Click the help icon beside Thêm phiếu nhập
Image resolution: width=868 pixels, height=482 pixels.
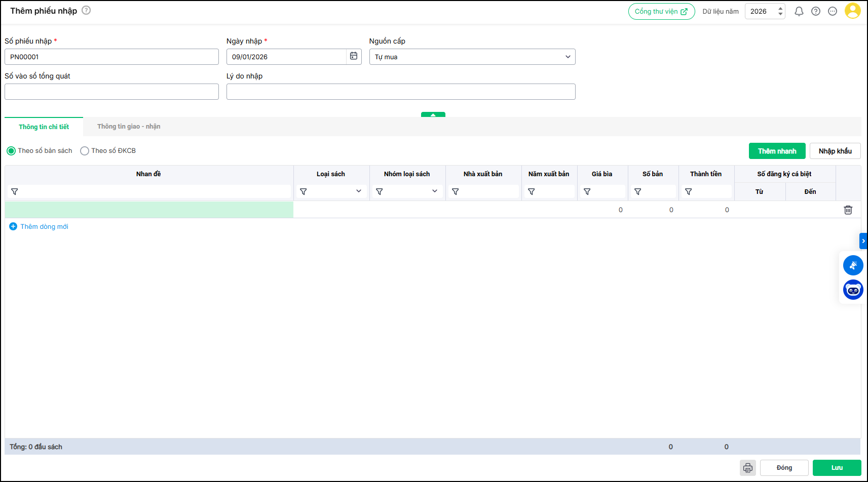(86, 10)
